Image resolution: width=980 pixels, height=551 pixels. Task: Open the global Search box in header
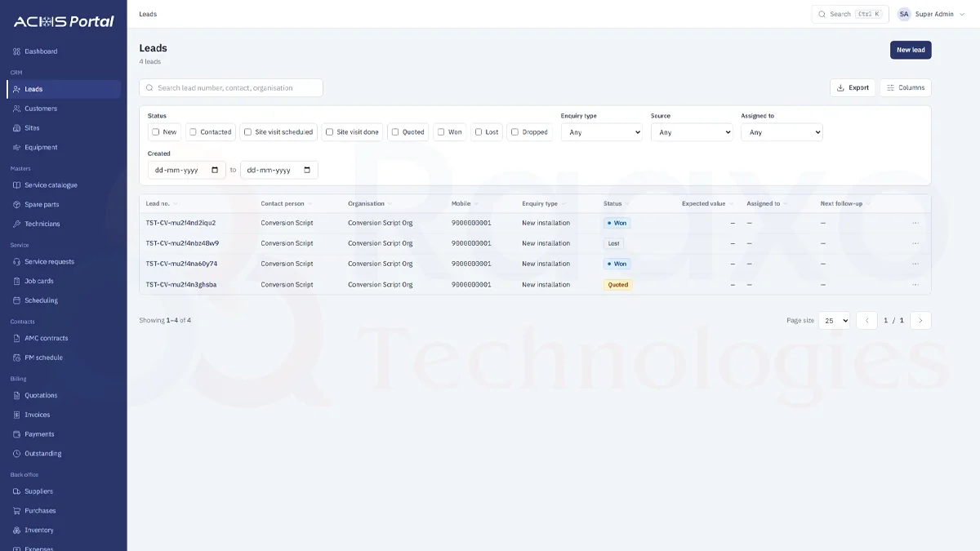point(850,14)
